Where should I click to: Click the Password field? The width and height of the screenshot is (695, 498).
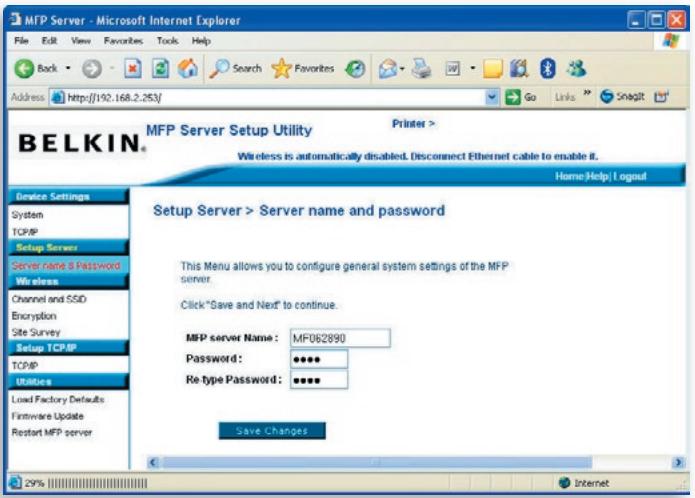(319, 359)
